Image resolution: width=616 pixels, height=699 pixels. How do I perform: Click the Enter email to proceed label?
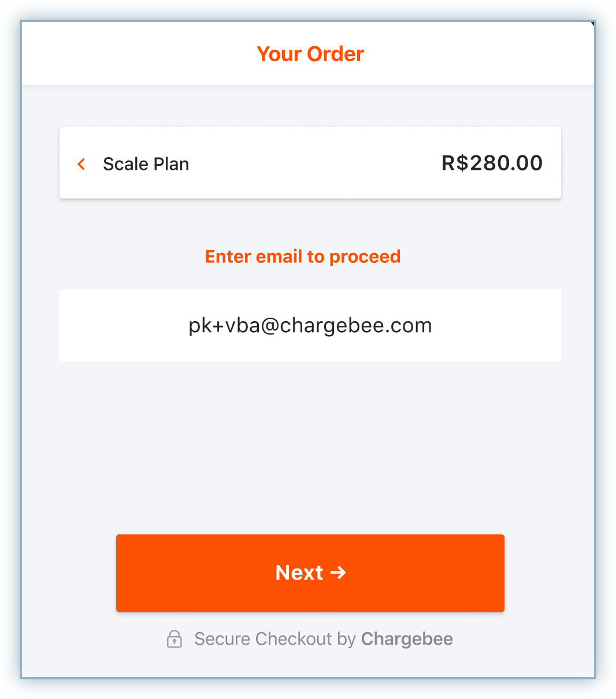(302, 256)
